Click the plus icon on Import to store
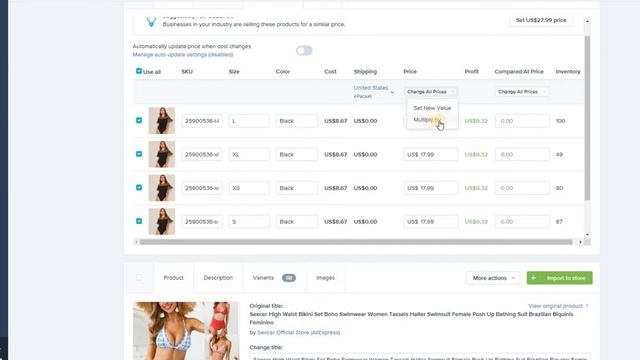Screen dimensions: 640x360 click(533, 278)
